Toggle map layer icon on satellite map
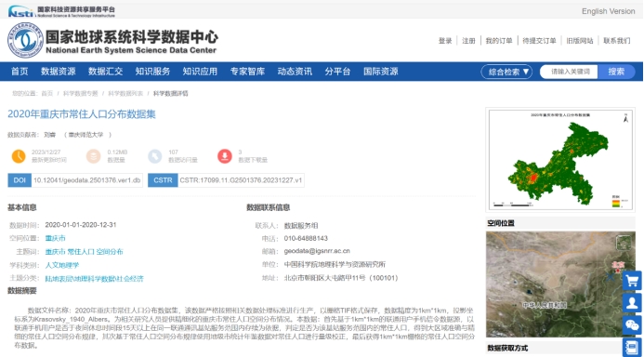This screenshot has width=644, height=357. (623, 243)
